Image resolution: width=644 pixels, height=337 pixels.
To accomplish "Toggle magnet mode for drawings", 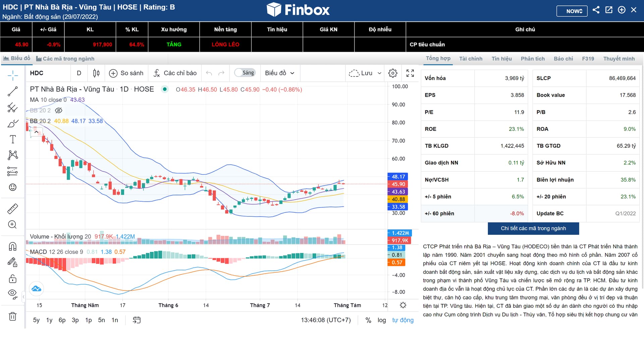I will (x=12, y=247).
